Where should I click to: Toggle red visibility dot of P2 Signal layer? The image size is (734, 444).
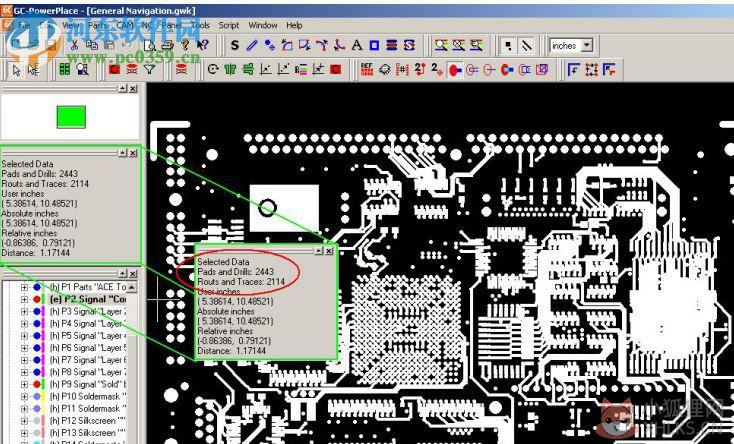[x=37, y=299]
